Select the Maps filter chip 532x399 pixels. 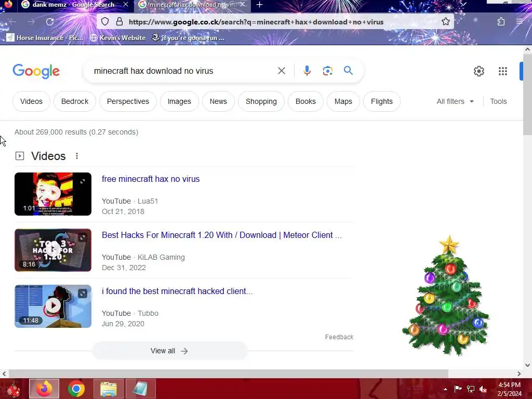pos(343,101)
